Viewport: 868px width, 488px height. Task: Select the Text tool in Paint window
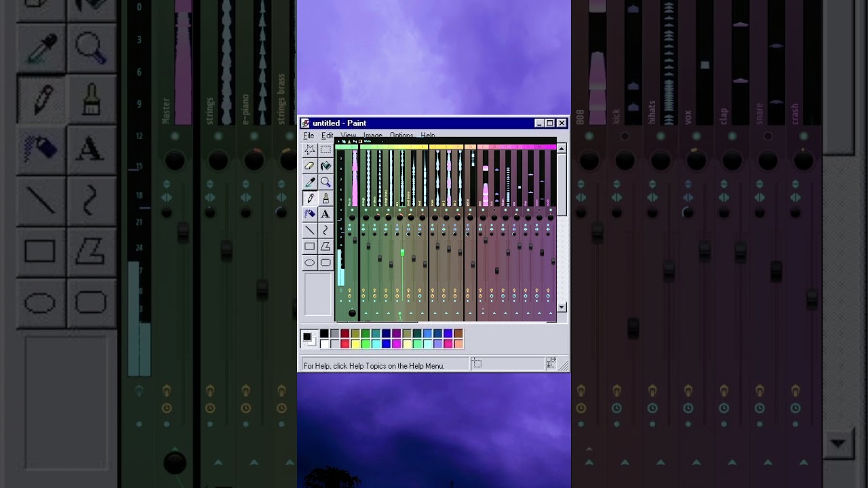[325, 214]
